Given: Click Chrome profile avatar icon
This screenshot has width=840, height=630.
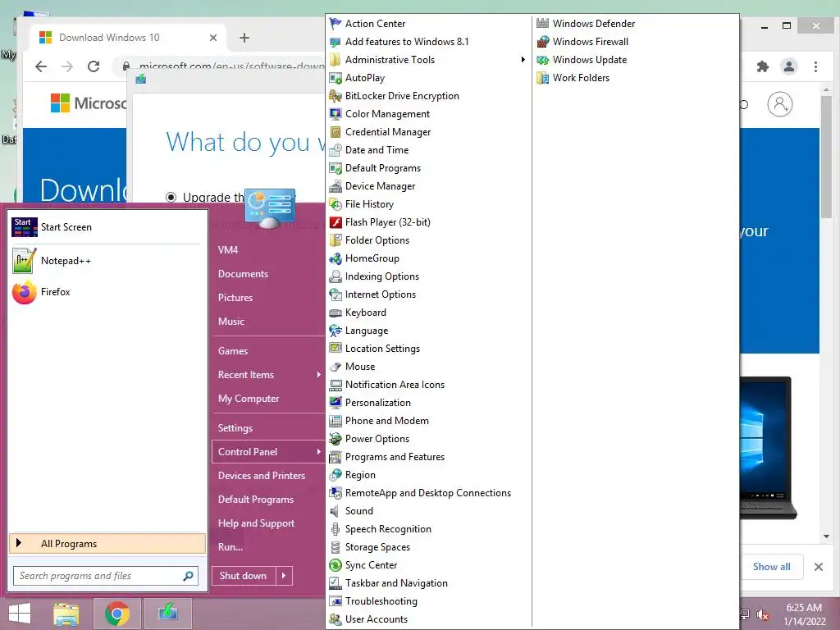Looking at the screenshot, I should [788, 66].
